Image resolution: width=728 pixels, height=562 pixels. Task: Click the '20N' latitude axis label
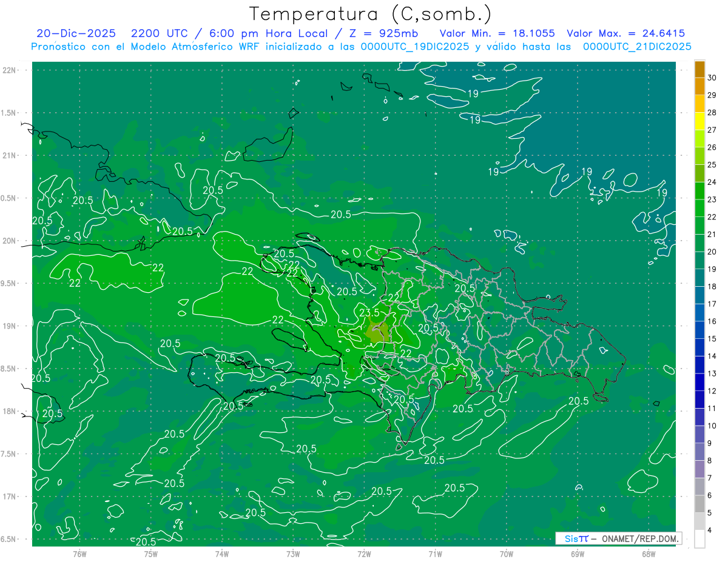[x=9, y=241]
